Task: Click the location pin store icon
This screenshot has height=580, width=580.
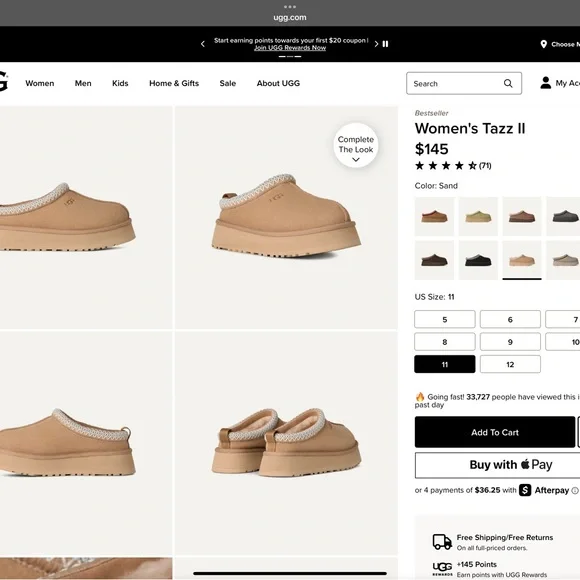Action: [x=543, y=44]
